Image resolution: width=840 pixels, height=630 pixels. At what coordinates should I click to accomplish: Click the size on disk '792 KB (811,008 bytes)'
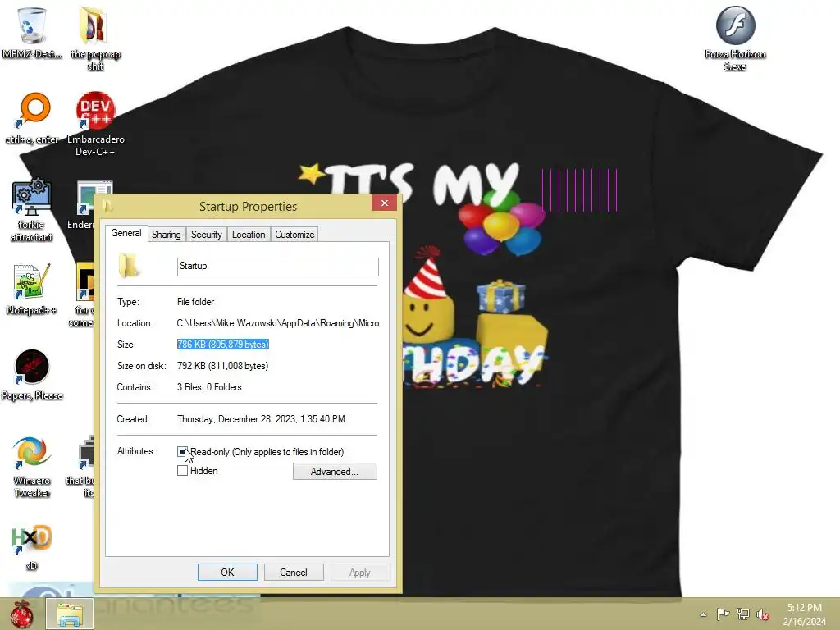pyautogui.click(x=223, y=366)
